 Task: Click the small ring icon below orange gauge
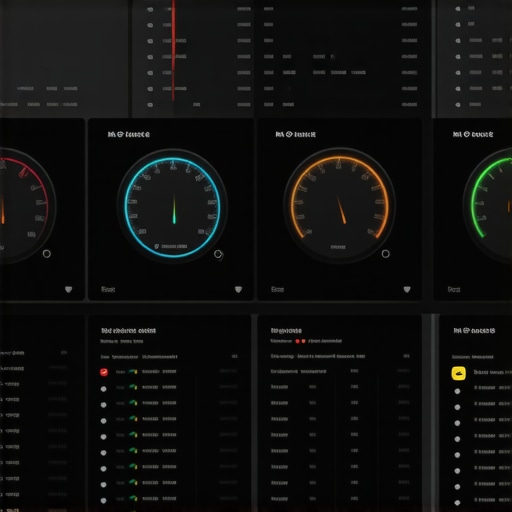click(x=386, y=254)
